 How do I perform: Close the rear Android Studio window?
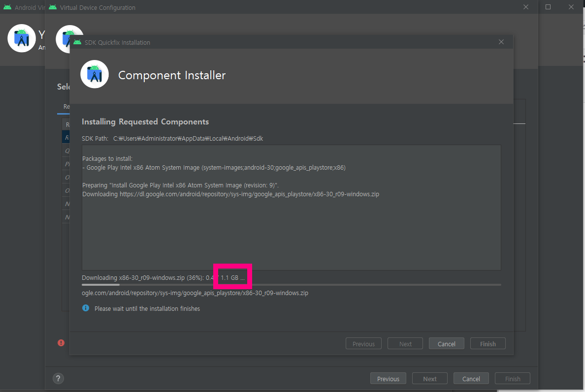571,7
